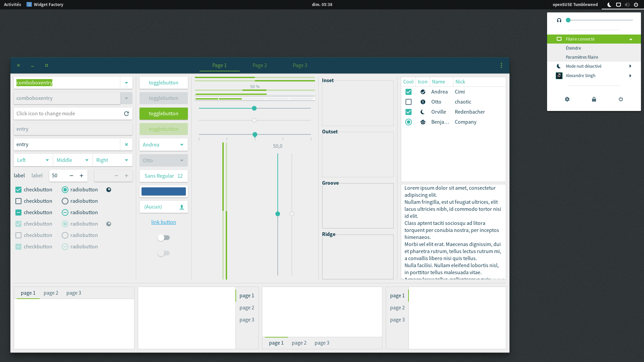This screenshot has width=644, height=362.
Task: Click the power icon in system menu
Action: [x=621, y=99]
